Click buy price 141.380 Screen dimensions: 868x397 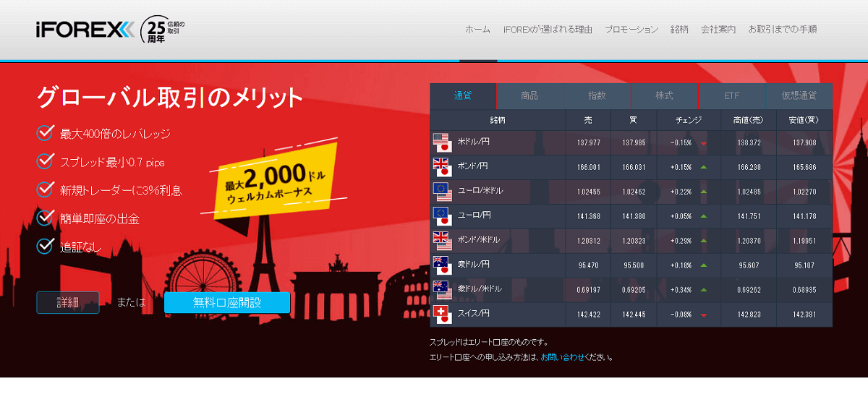point(634,217)
